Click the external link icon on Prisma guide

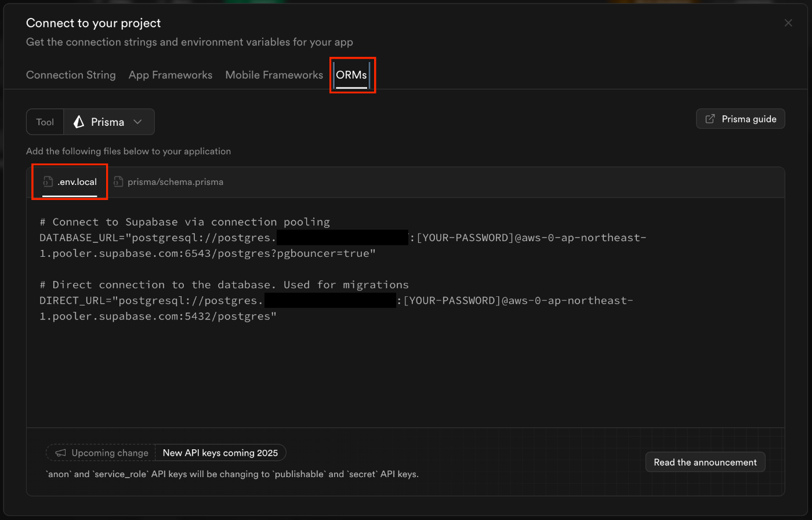point(710,119)
